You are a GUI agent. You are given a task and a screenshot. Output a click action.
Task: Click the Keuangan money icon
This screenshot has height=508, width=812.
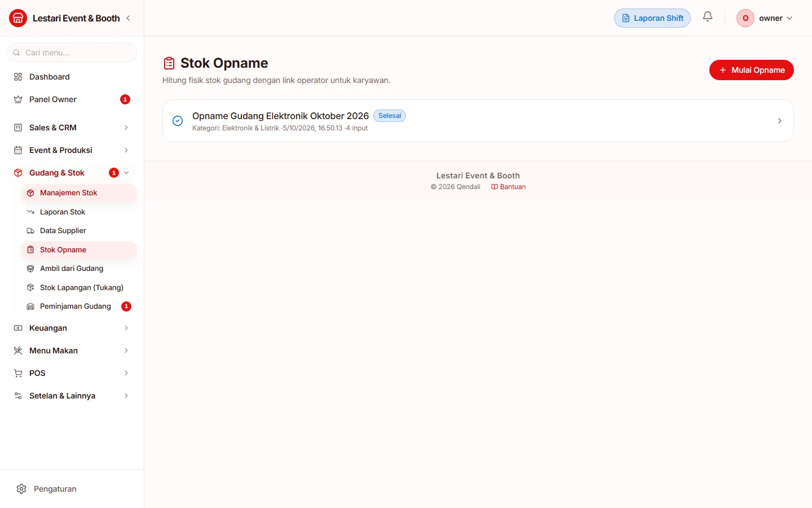coord(18,328)
